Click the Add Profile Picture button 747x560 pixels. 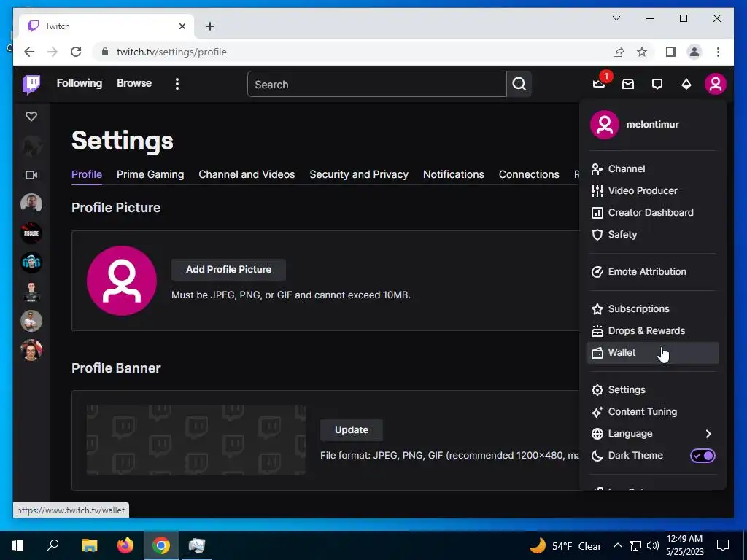click(228, 270)
